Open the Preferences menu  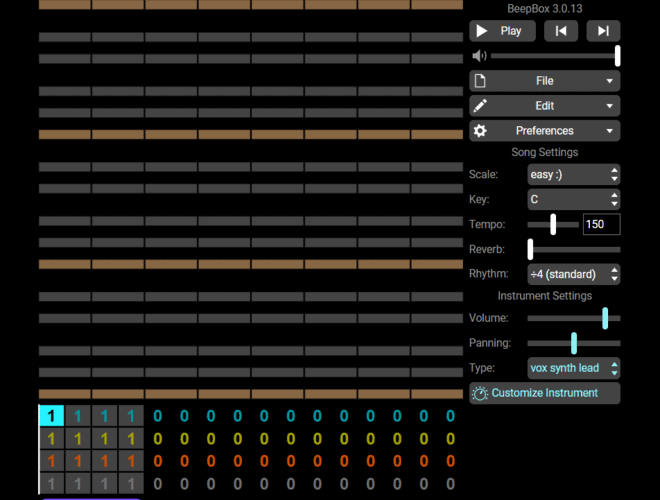(545, 130)
